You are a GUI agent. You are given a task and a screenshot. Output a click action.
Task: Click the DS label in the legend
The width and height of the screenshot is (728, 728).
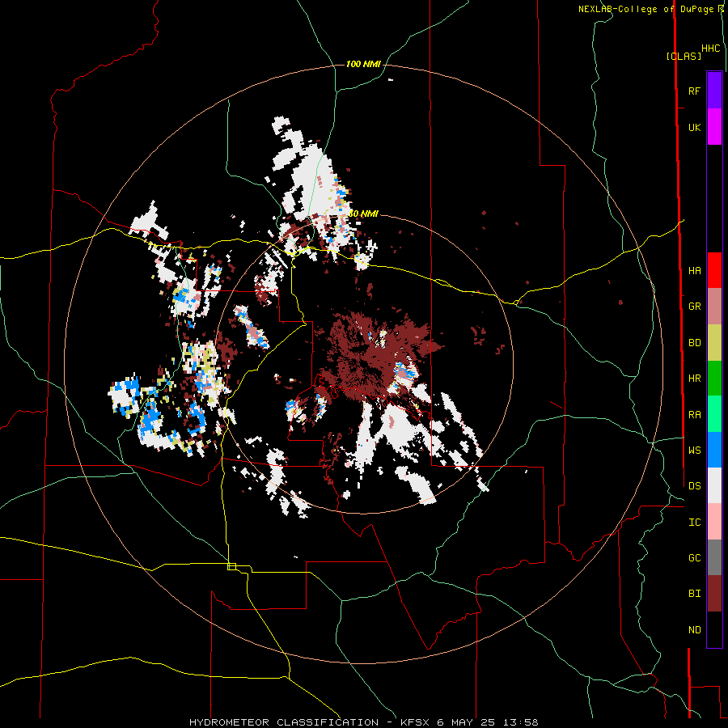point(694,486)
